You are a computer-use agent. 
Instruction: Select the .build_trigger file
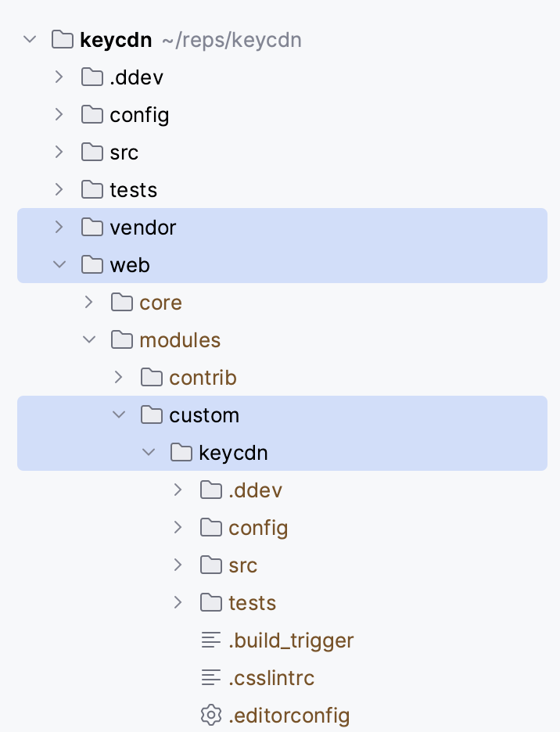pyautogui.click(x=291, y=640)
